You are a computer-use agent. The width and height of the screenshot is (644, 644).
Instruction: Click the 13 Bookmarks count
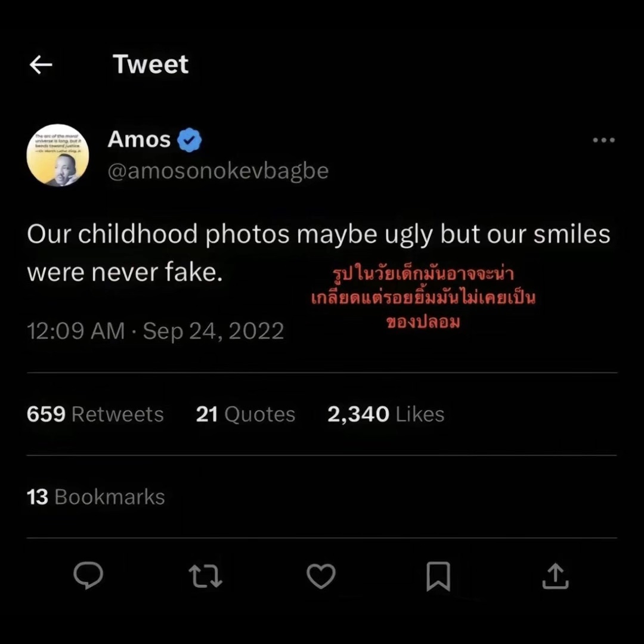[96, 497]
